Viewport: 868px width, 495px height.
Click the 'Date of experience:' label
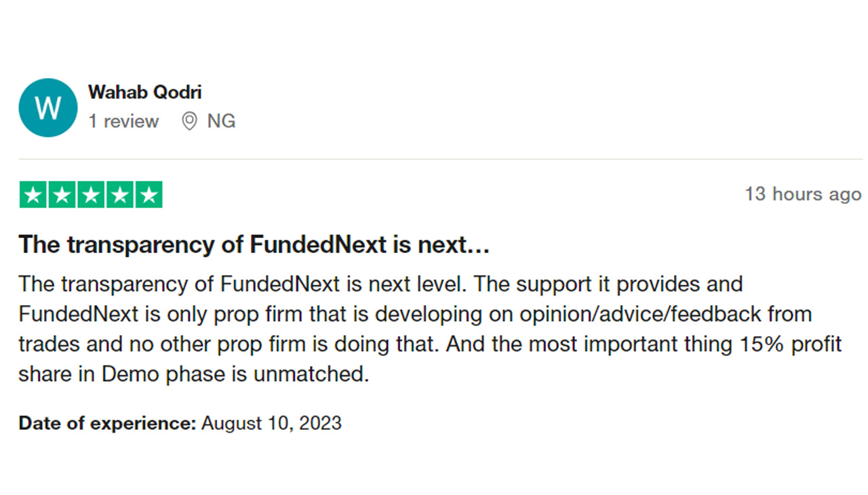pyautogui.click(x=108, y=424)
